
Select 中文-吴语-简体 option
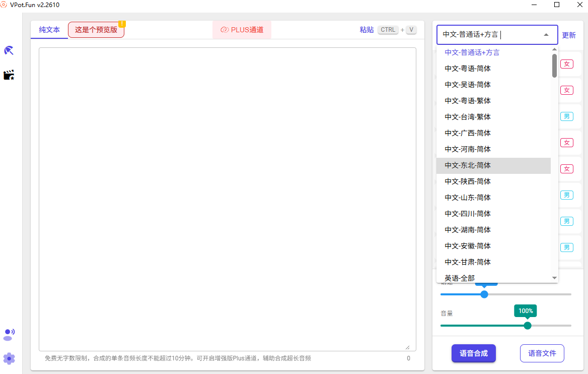[x=493, y=85]
